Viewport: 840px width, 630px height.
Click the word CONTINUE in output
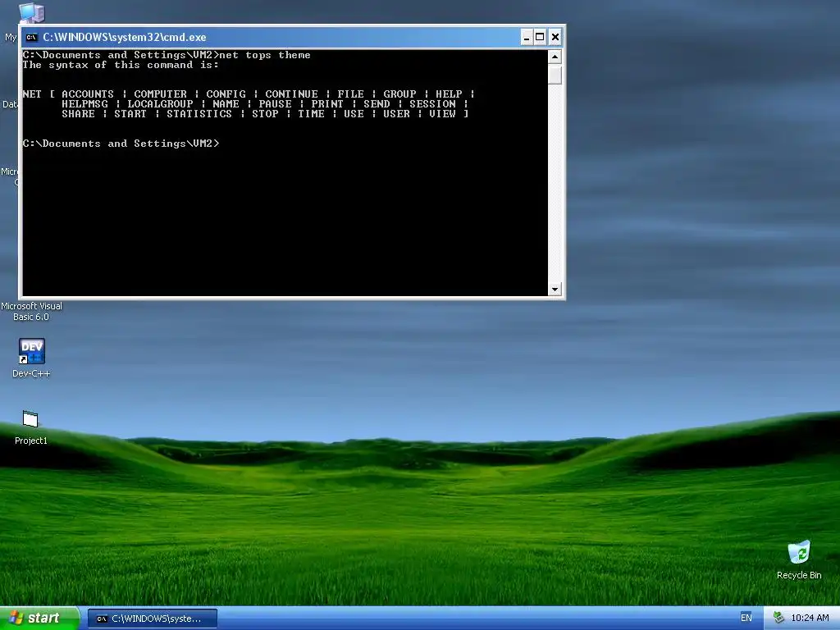291,94
